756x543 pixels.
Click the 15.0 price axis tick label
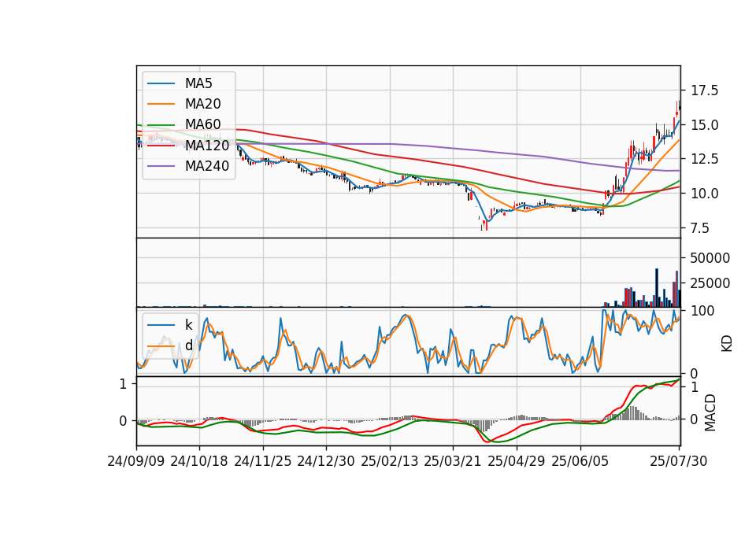pyautogui.click(x=704, y=125)
